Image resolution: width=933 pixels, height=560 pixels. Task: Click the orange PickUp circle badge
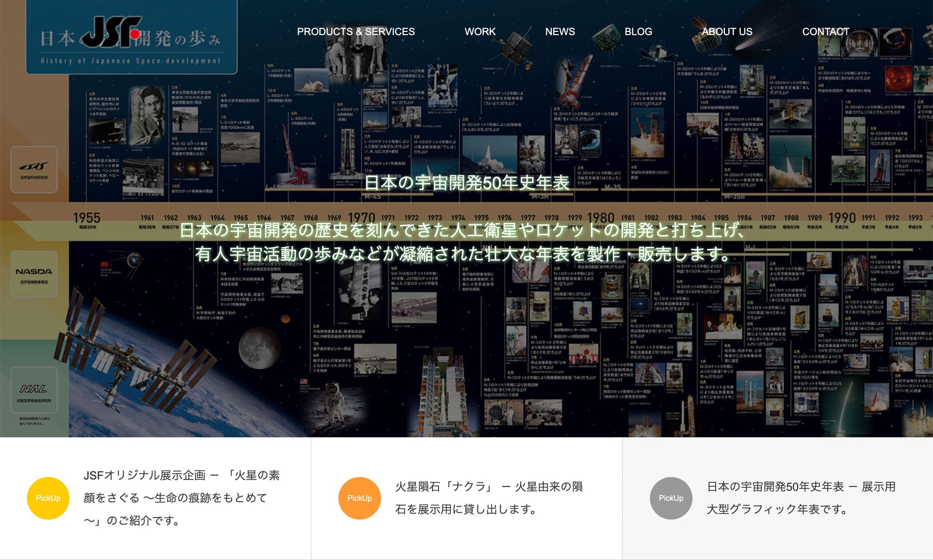pos(359,498)
